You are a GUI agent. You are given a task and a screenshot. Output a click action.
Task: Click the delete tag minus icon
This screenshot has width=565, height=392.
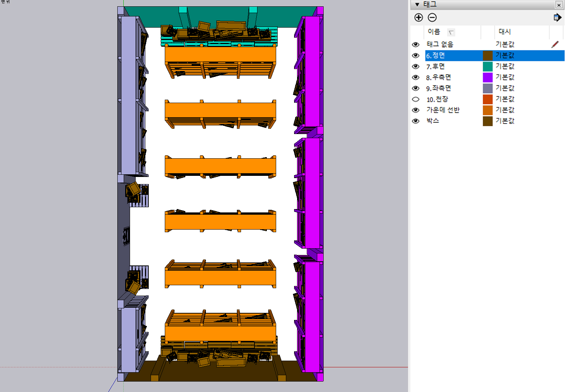click(x=432, y=18)
